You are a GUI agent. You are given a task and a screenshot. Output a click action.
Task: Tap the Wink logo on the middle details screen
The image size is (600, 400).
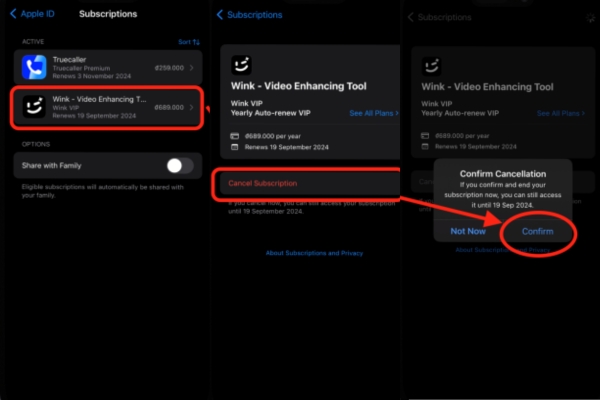241,66
